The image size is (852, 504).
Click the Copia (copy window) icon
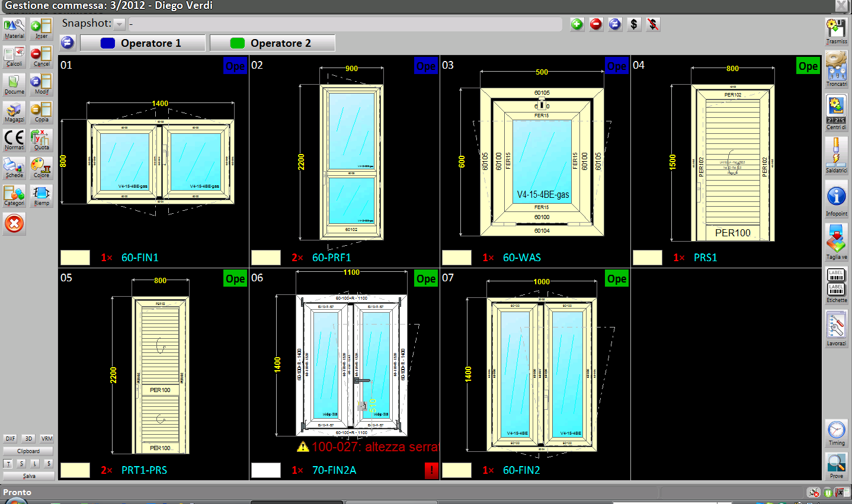tap(41, 113)
